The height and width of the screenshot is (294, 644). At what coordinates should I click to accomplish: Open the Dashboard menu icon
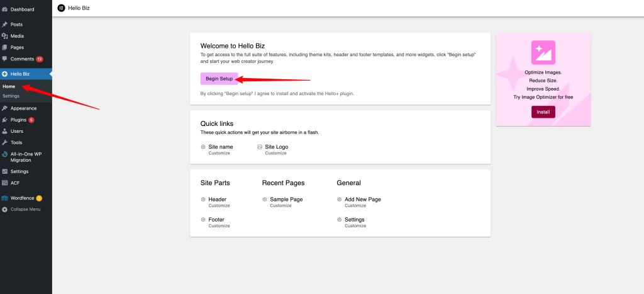[4, 9]
